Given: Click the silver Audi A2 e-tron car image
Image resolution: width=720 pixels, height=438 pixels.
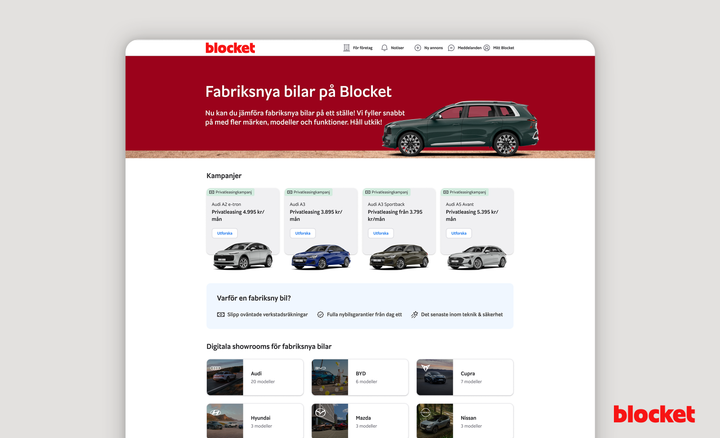Looking at the screenshot, I should click(243, 256).
